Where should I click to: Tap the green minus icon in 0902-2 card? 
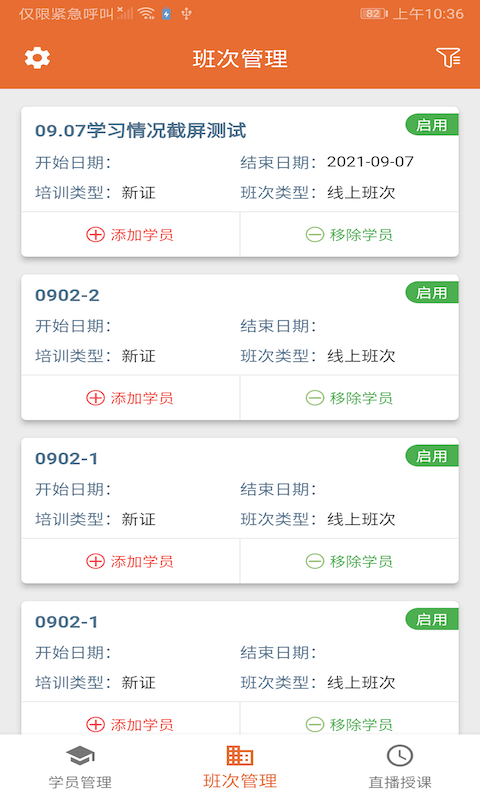point(315,398)
